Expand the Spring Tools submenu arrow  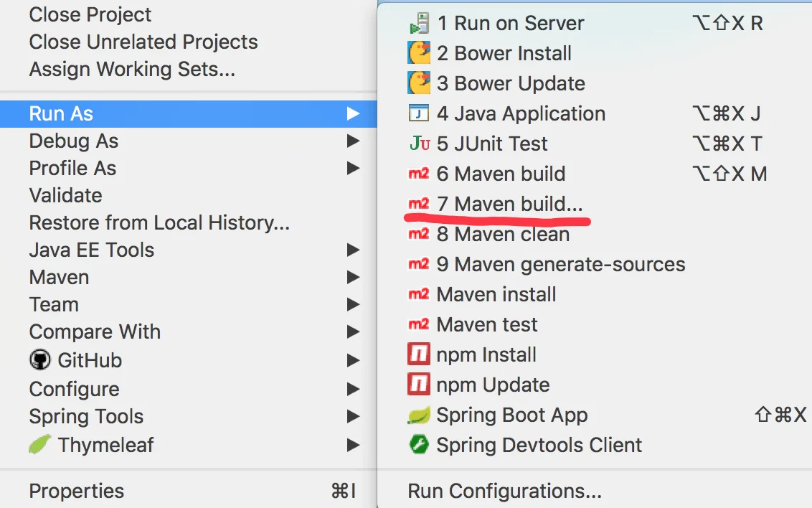pos(353,416)
